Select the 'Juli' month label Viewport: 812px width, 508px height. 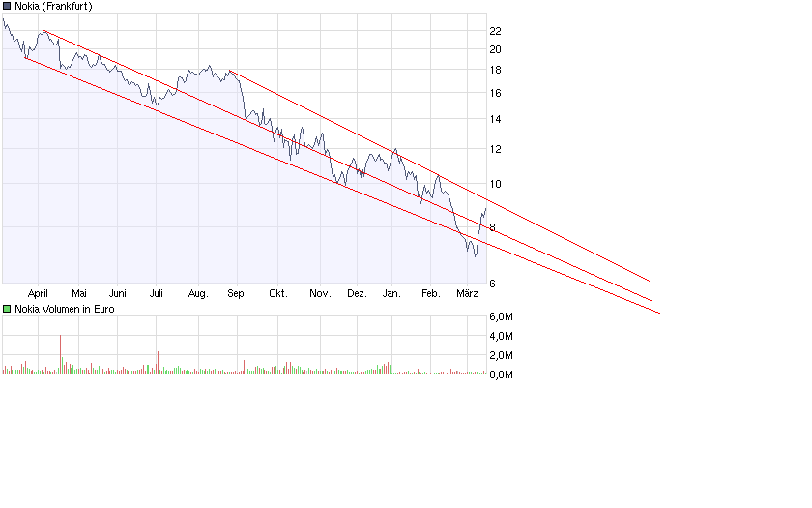[x=157, y=293]
